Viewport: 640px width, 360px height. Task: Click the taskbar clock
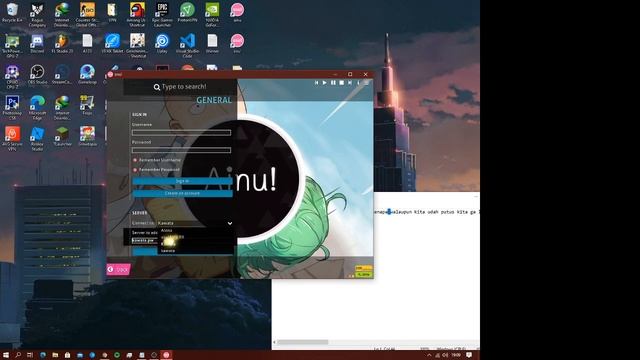tap(456, 355)
